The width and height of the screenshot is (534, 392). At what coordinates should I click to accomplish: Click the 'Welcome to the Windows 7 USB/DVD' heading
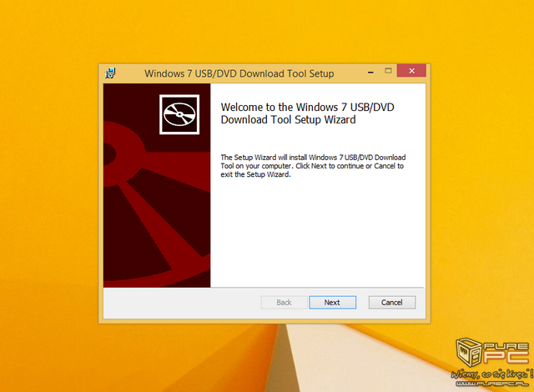click(307, 113)
